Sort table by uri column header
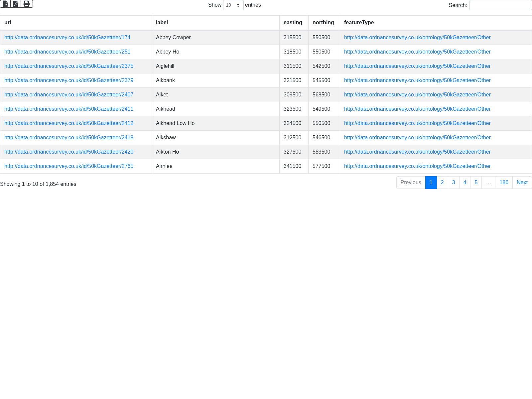Viewport: 532px width, 399px height. pos(8,23)
